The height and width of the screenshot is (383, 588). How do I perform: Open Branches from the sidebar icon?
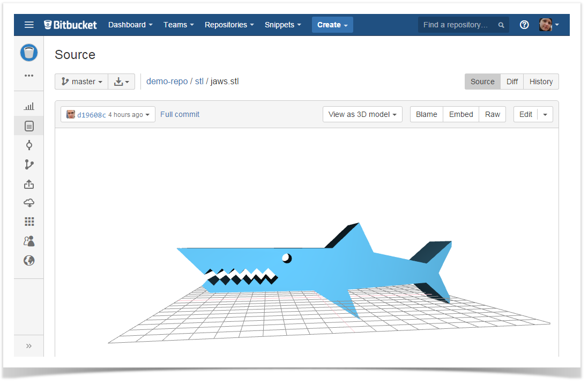pos(29,165)
